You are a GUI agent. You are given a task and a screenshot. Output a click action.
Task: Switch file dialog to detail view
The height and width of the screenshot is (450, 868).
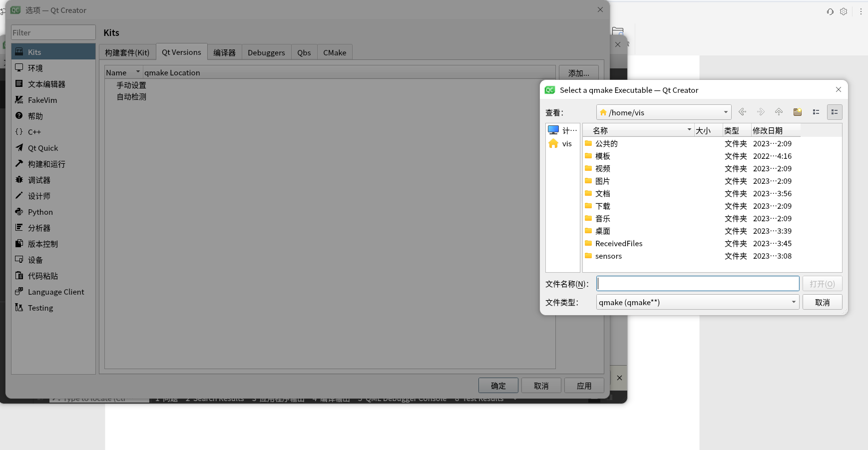(835, 112)
